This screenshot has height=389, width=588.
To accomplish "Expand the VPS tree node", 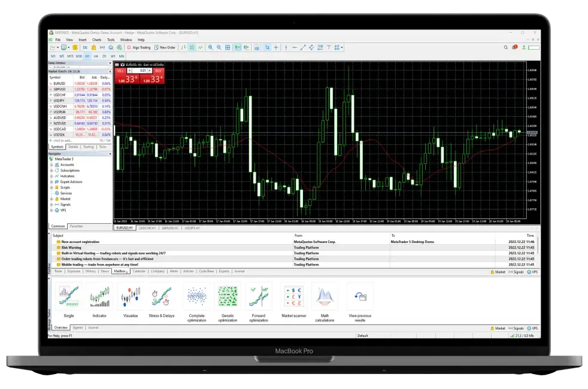I will pyautogui.click(x=51, y=210).
